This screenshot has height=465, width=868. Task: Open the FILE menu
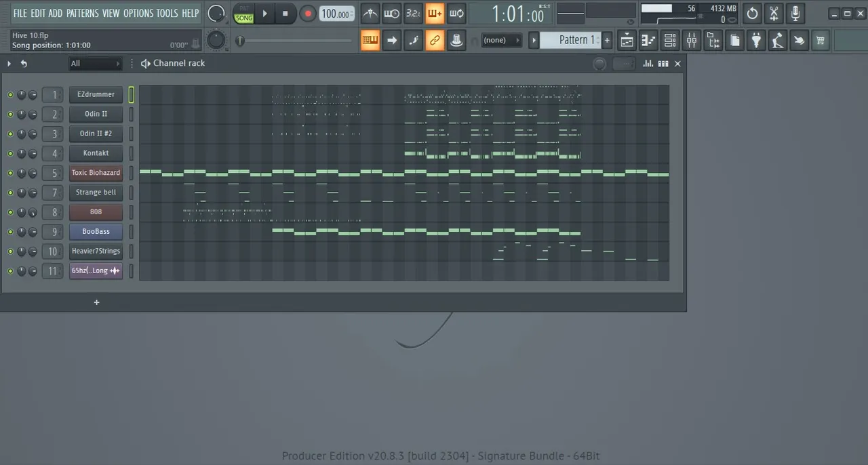click(x=20, y=13)
